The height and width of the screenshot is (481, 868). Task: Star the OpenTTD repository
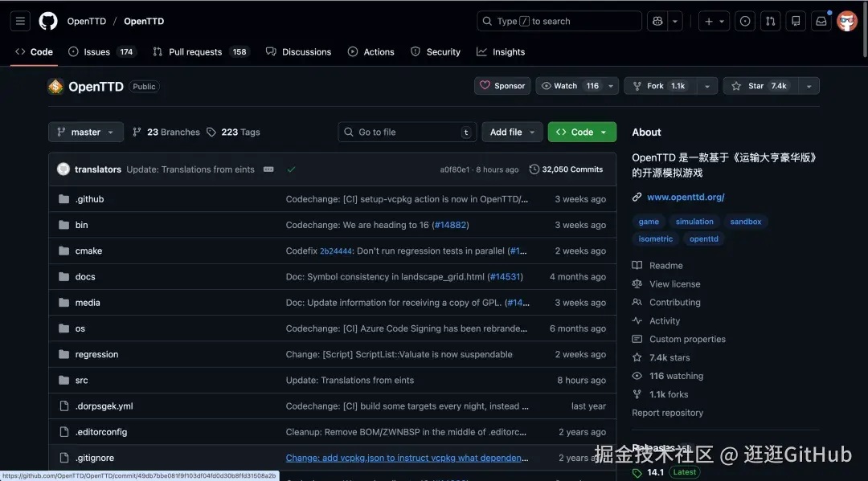tap(760, 86)
